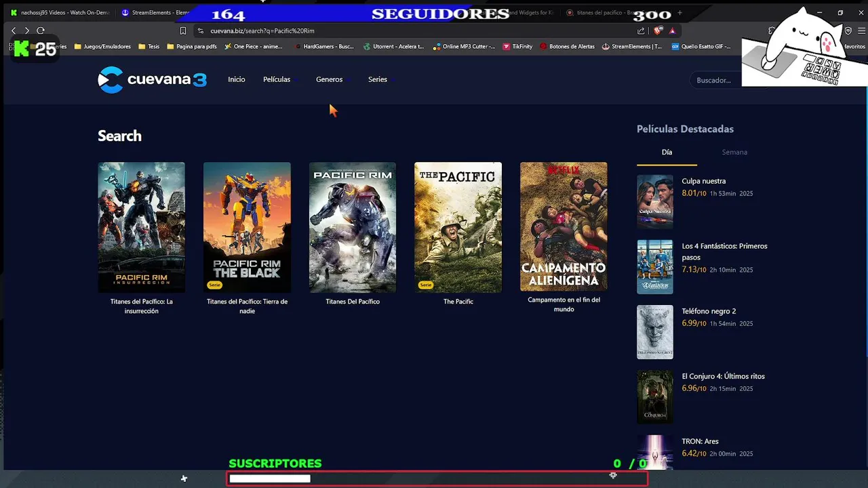Open the Utorrent Acelera bookmark

[x=393, y=47]
